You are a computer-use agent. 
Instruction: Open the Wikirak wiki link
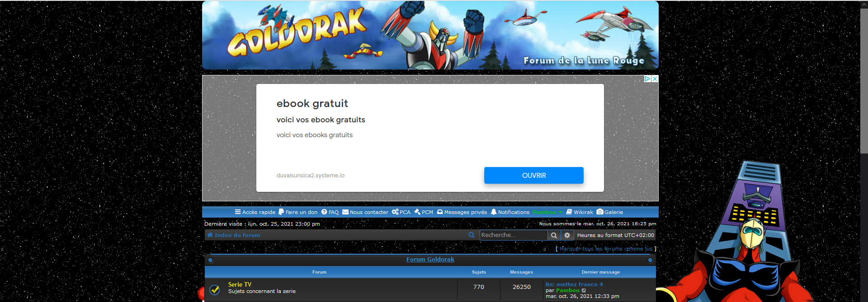[580, 212]
